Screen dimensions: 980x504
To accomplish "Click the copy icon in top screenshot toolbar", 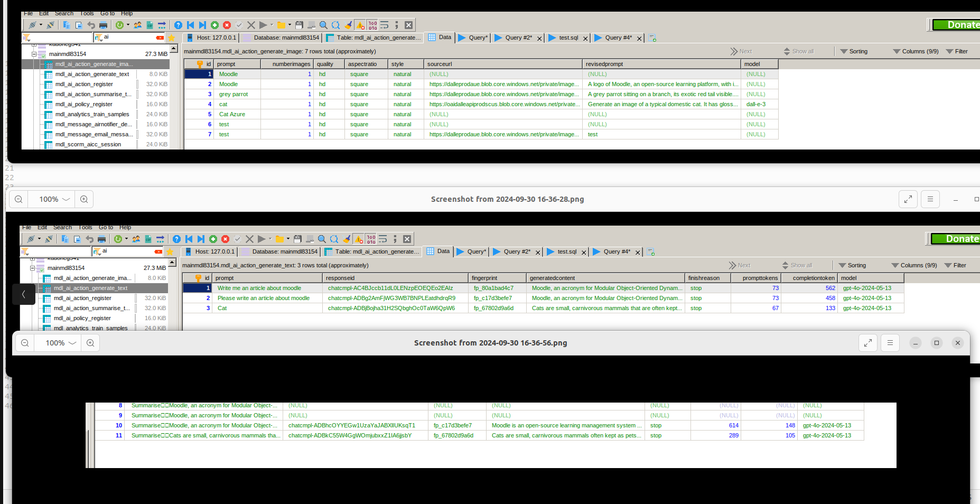I will pyautogui.click(x=67, y=25).
